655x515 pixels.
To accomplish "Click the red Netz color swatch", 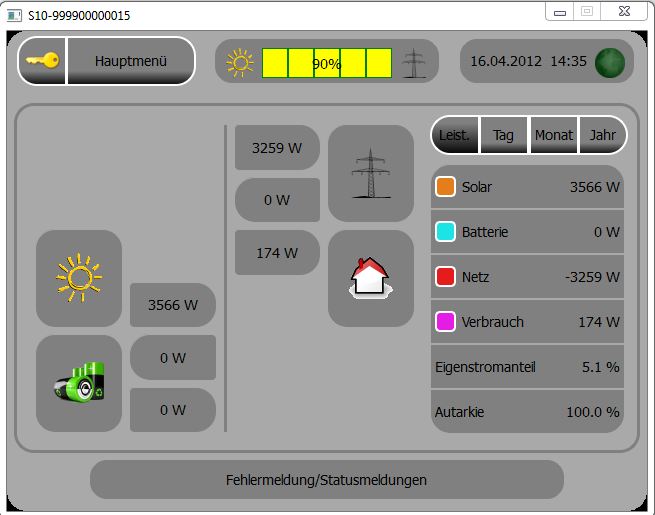I will tap(445, 277).
